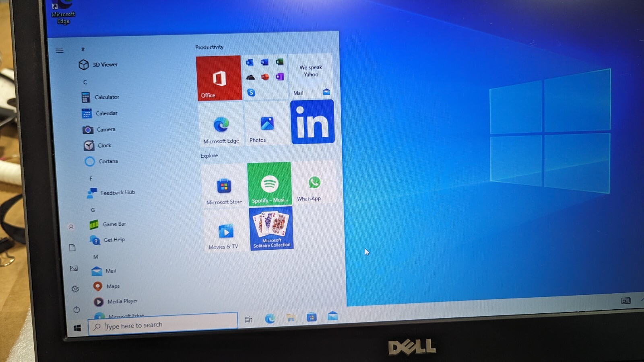Open the user account icon in Start sidebar

pyautogui.click(x=71, y=227)
